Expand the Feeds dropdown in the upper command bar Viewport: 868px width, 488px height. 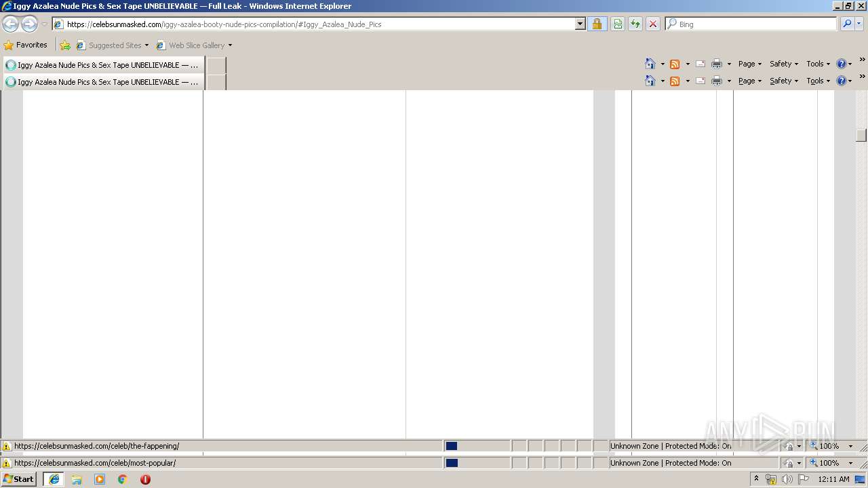pos(688,64)
